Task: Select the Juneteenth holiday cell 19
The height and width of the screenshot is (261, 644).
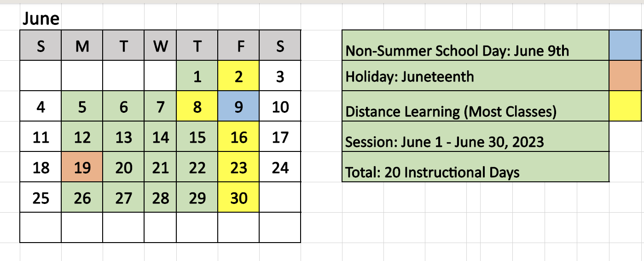Action: [82, 167]
